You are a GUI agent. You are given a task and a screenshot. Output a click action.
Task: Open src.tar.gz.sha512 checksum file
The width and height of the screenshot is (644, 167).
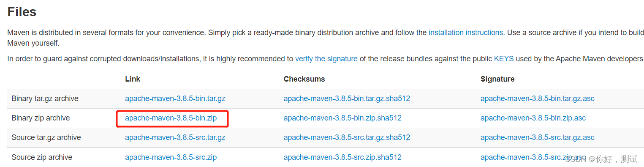point(347,137)
